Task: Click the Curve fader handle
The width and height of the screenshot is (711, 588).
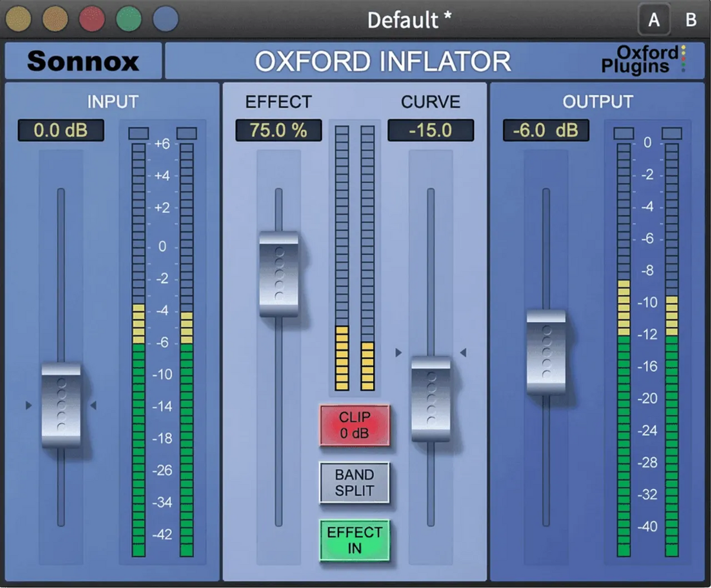Action: click(431, 398)
